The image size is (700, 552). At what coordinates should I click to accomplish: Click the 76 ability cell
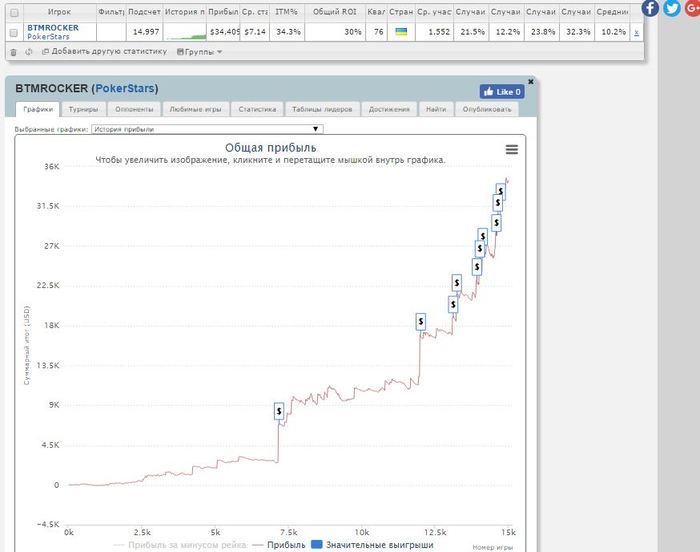point(376,32)
